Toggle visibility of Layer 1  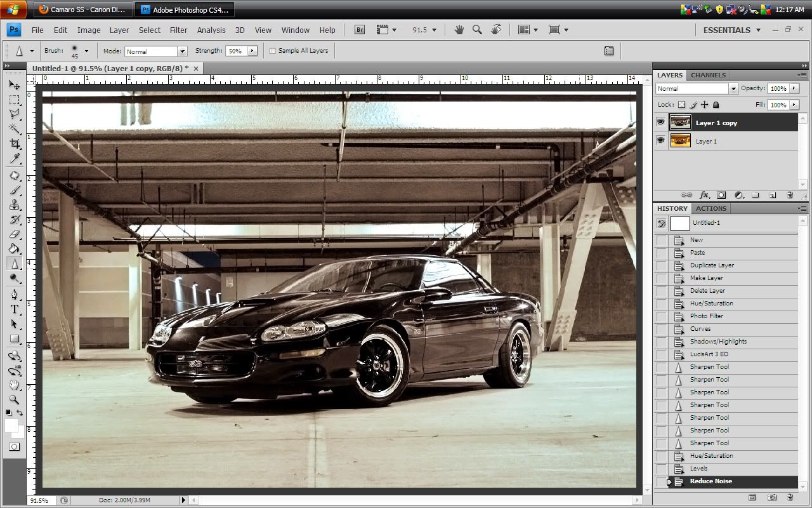[x=660, y=141]
